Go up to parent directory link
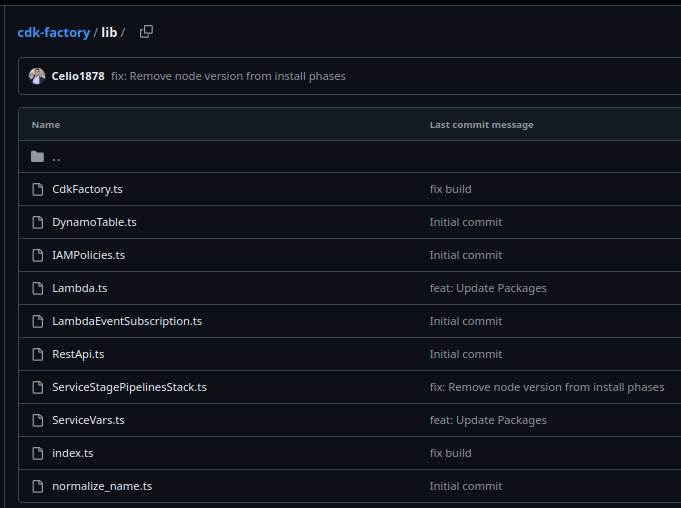Image resolution: width=681 pixels, height=508 pixels. [56, 157]
